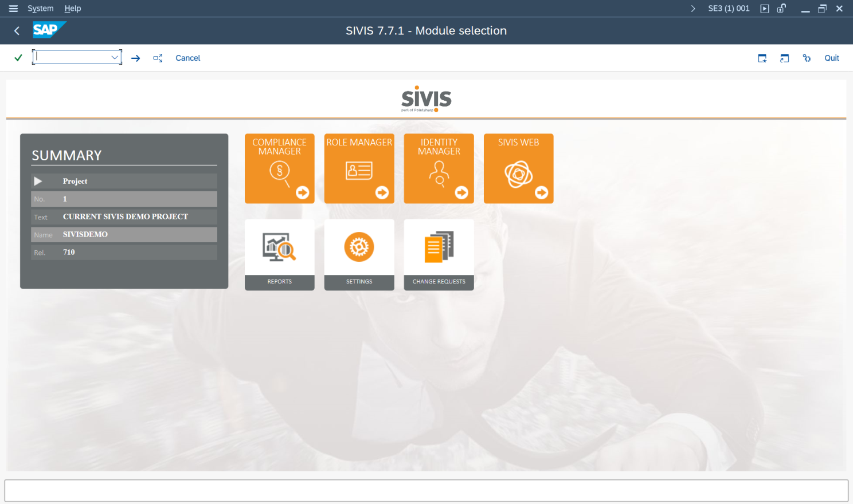Click the blue arrow next to command field
The image size is (853, 504).
[x=136, y=58]
